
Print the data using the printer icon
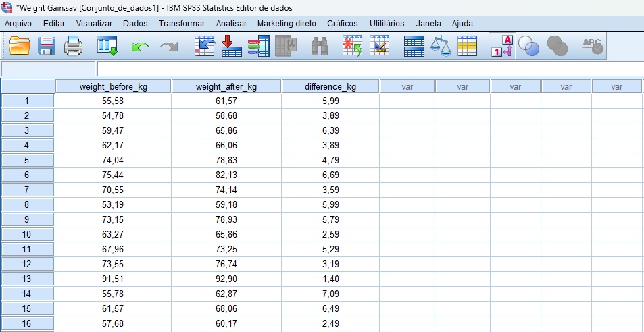pos(74,46)
